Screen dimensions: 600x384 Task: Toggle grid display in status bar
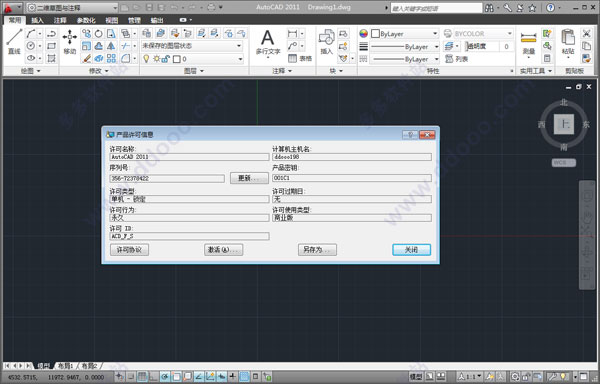click(142, 377)
